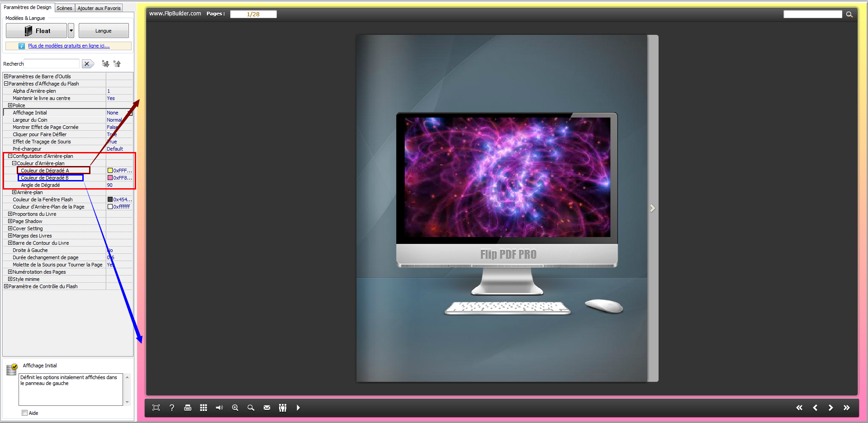Check the Aide checkbox
Image resolution: width=868 pixels, height=423 pixels.
pos(24,413)
